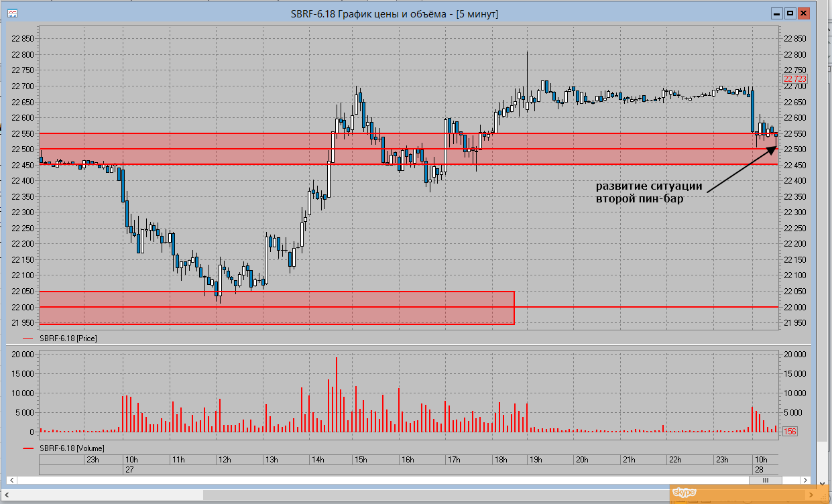Click 22 000 on the right price axis
Screen dimensions: 832x504
pyautogui.click(x=795, y=307)
